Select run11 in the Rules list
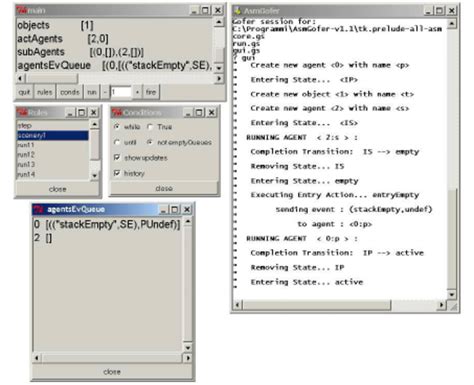 click(53, 145)
